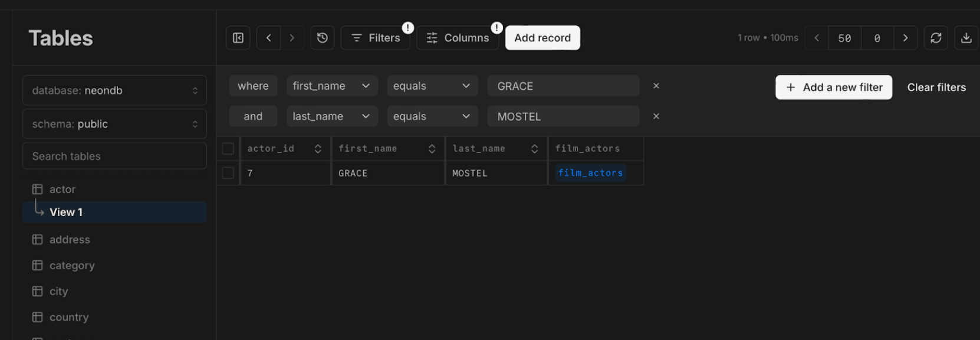The height and width of the screenshot is (340, 980).
Task: Remove the first_name GRACE filter
Action: [x=656, y=86]
